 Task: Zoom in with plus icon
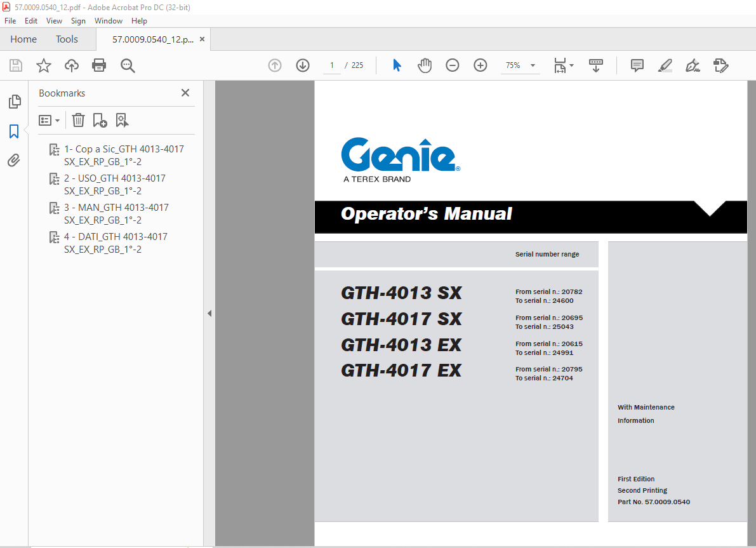tap(481, 65)
